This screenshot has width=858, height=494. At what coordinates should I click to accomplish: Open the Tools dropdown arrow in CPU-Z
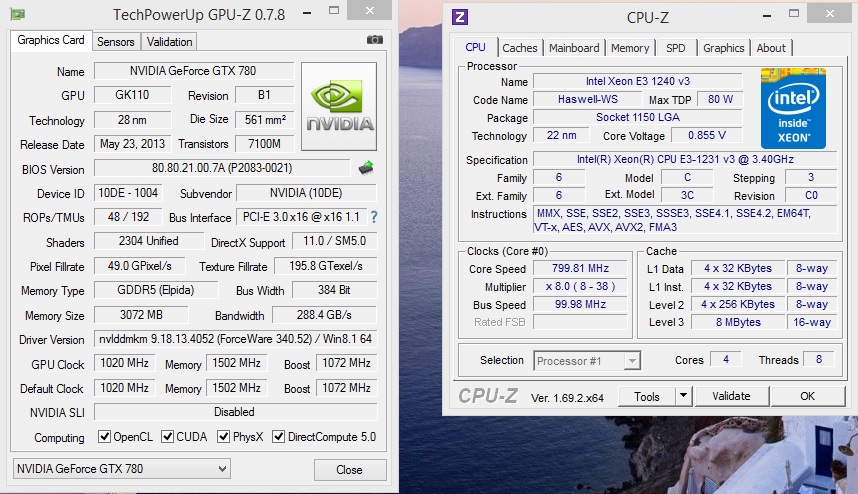683,395
